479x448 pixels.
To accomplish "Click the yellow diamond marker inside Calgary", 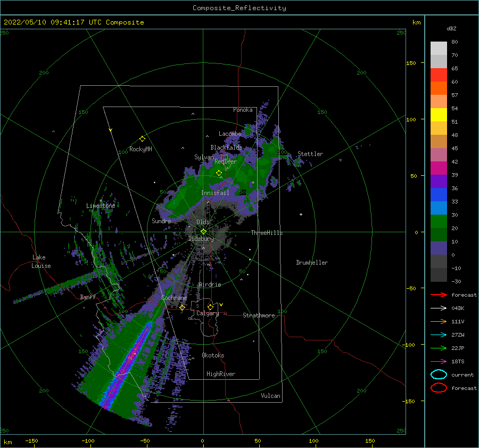I will pyautogui.click(x=210, y=307).
